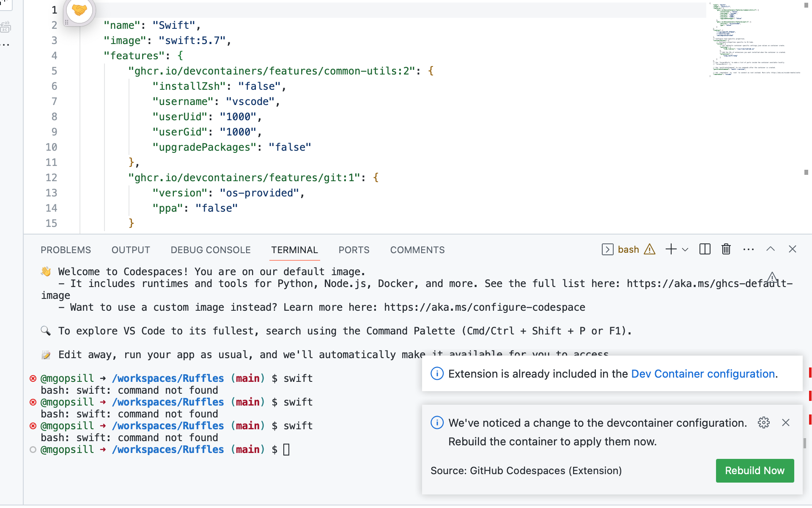
Task: Close the bottom panel
Action: click(x=793, y=249)
